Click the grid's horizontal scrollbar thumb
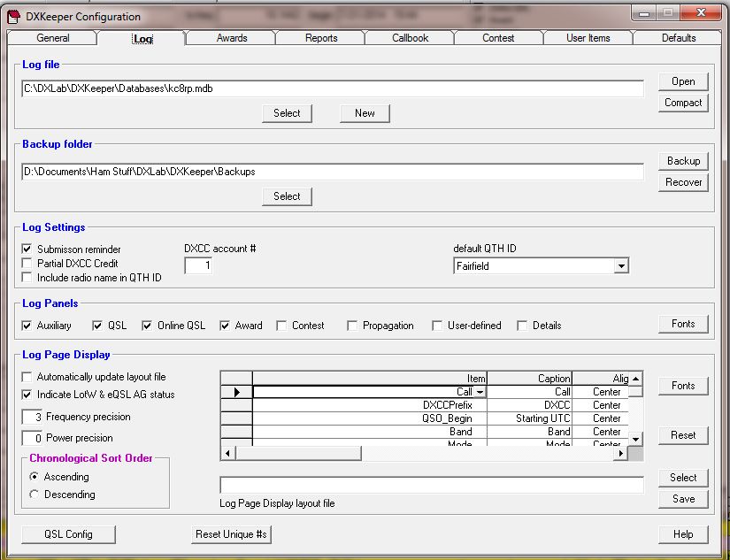The image size is (730, 560). (298, 453)
